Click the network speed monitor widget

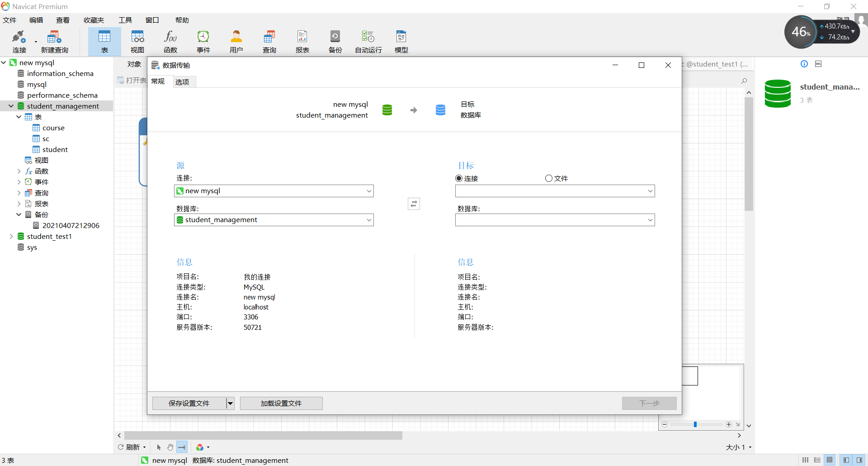(x=822, y=32)
